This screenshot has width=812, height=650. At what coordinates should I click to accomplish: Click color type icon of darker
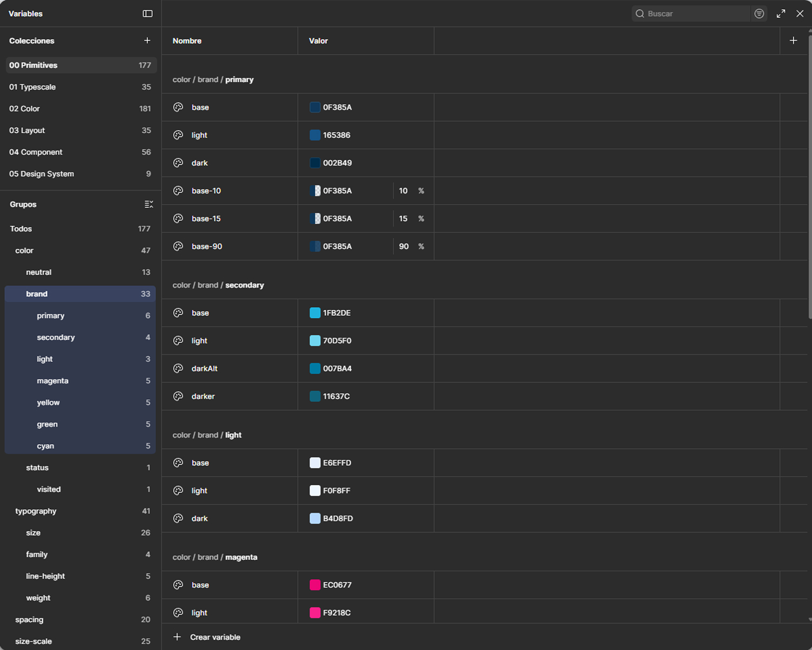[x=178, y=396]
